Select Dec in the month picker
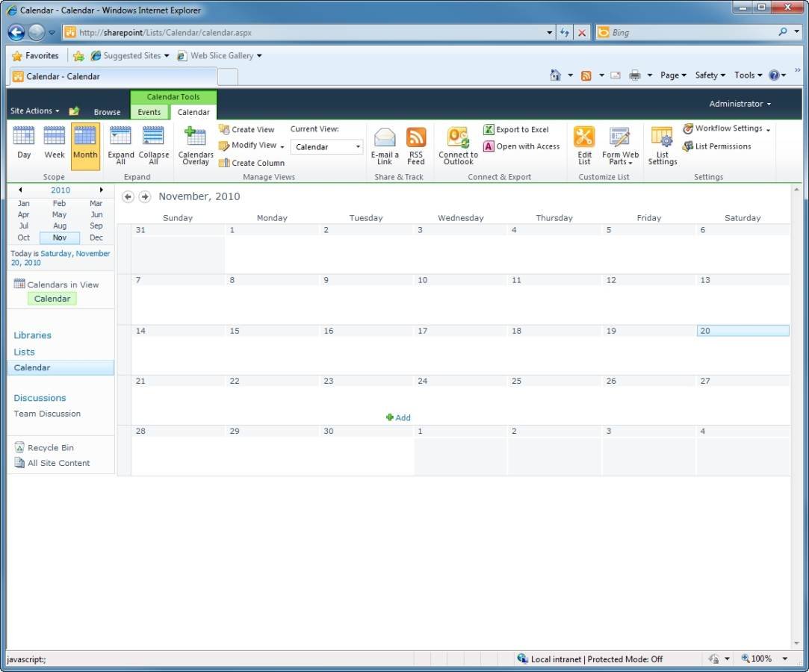The height and width of the screenshot is (672, 809). [96, 237]
